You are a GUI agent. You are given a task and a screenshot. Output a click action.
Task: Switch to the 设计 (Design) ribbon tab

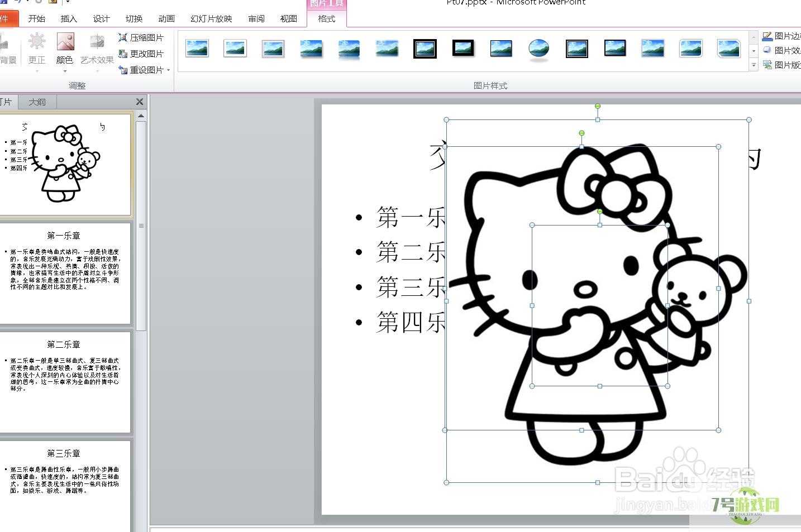tap(101, 18)
